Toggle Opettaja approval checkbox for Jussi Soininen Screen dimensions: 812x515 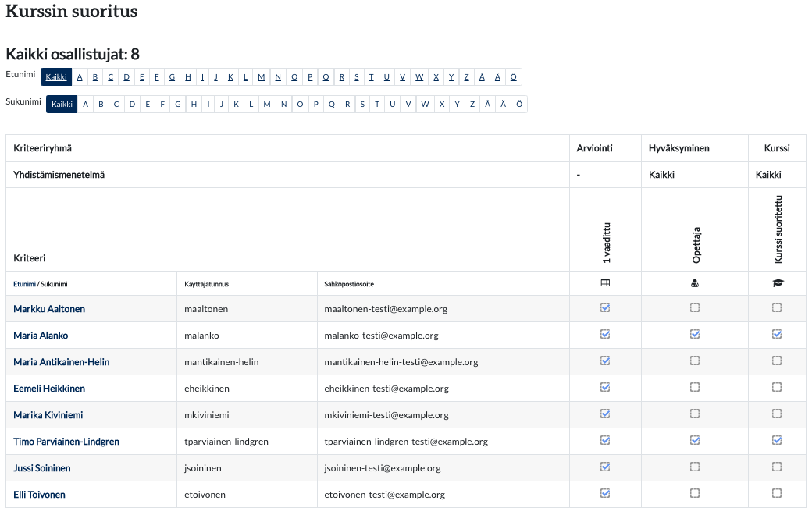pos(695,467)
